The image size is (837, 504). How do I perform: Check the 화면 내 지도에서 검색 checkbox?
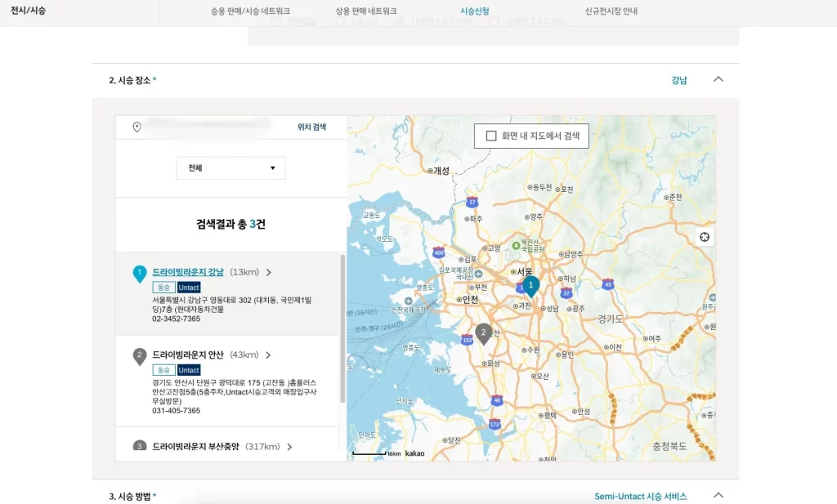[x=491, y=136]
